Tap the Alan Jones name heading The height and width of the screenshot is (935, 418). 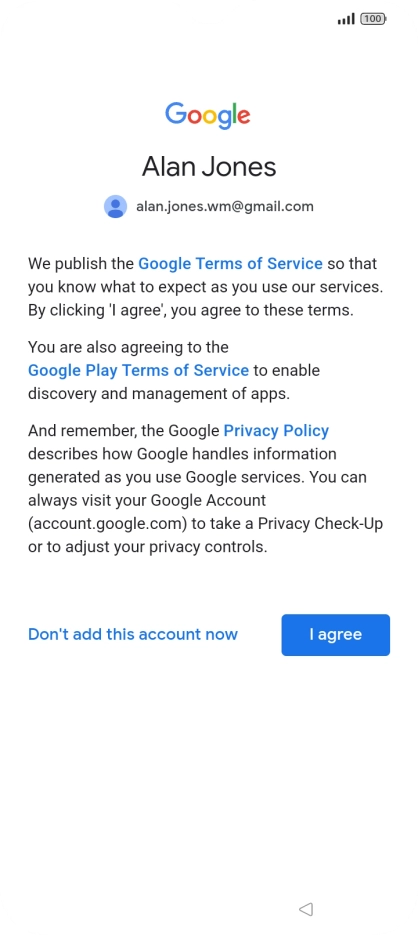pos(209,166)
